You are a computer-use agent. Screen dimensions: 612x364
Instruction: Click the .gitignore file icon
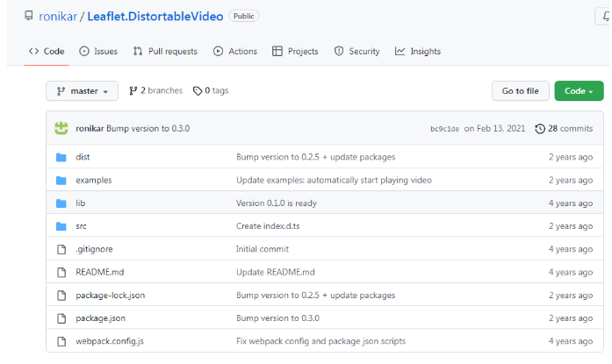(61, 249)
